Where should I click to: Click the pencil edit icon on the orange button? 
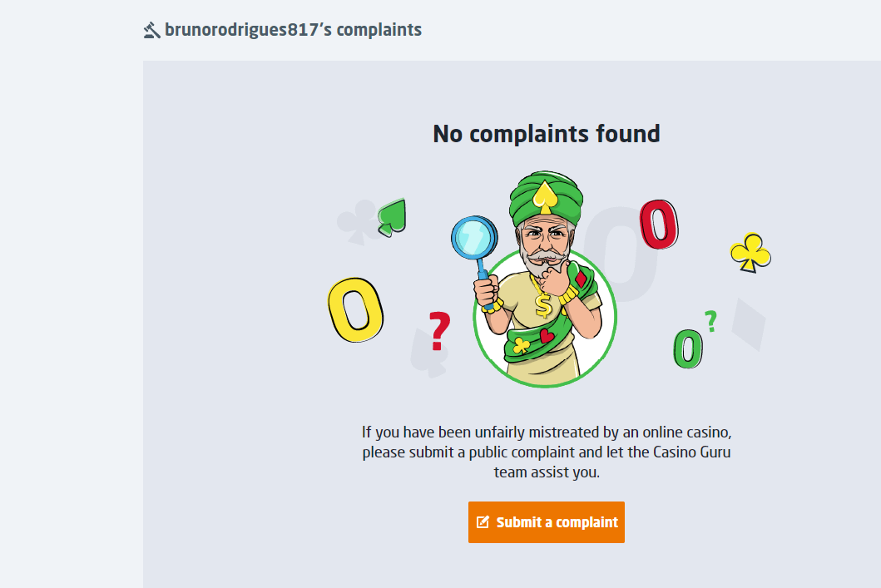coord(483,522)
